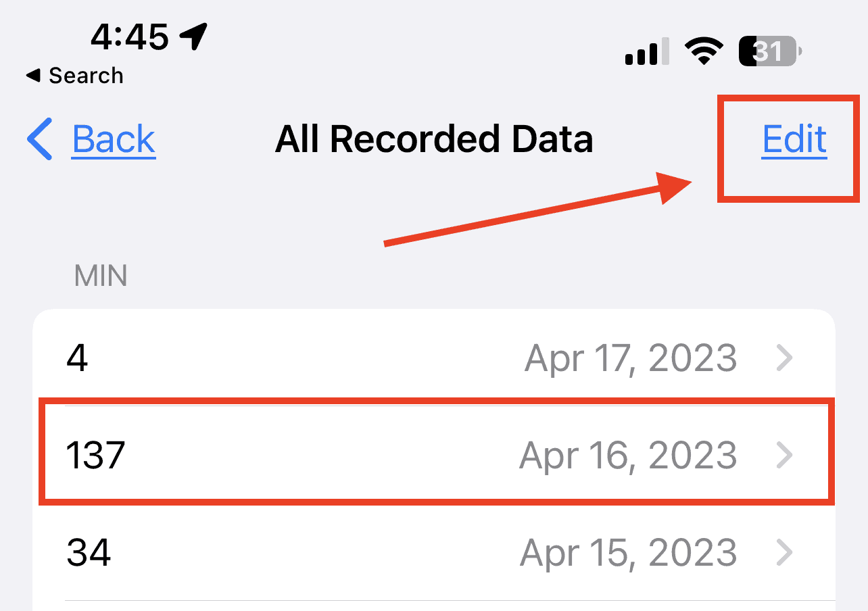
Task: Tap the Apr 17, 2023 date label
Action: (630, 358)
